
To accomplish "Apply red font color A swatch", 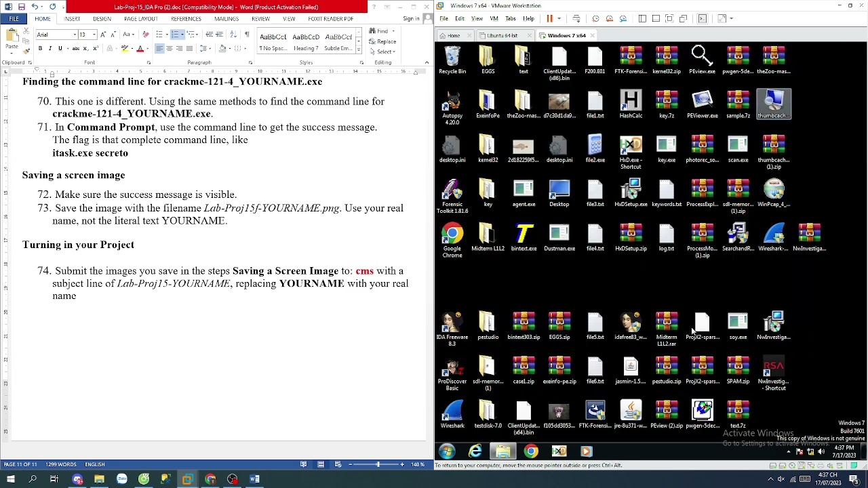I will tap(140, 49).
